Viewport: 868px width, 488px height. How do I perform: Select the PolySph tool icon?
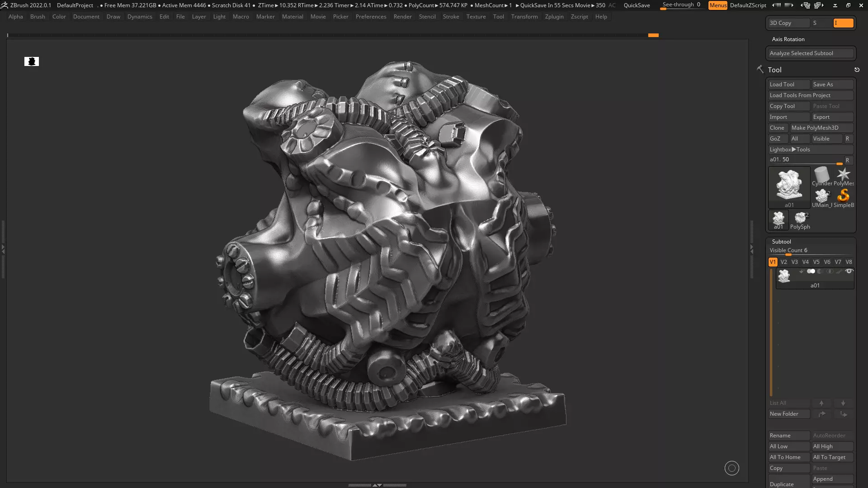[x=800, y=220]
